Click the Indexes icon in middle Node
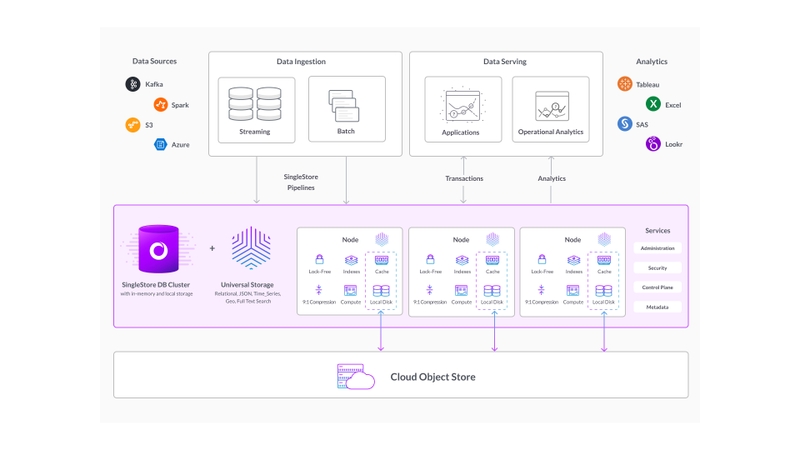 462,260
